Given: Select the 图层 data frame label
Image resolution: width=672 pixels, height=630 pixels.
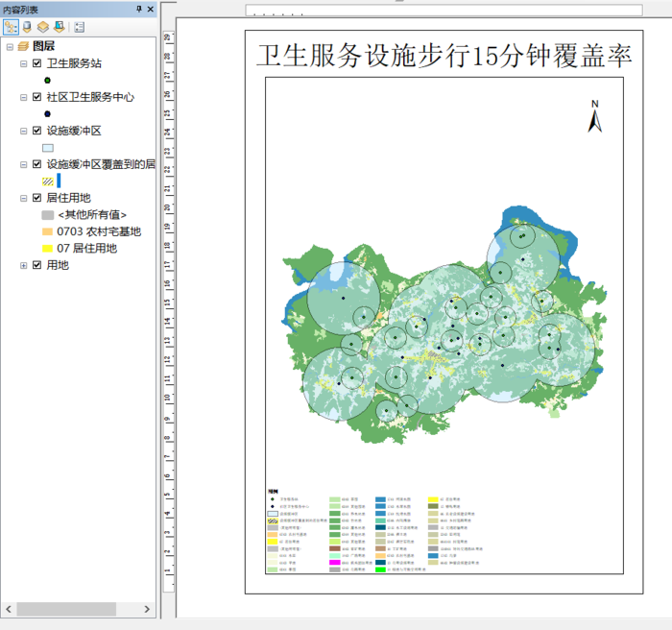Looking at the screenshot, I should pyautogui.click(x=44, y=46).
